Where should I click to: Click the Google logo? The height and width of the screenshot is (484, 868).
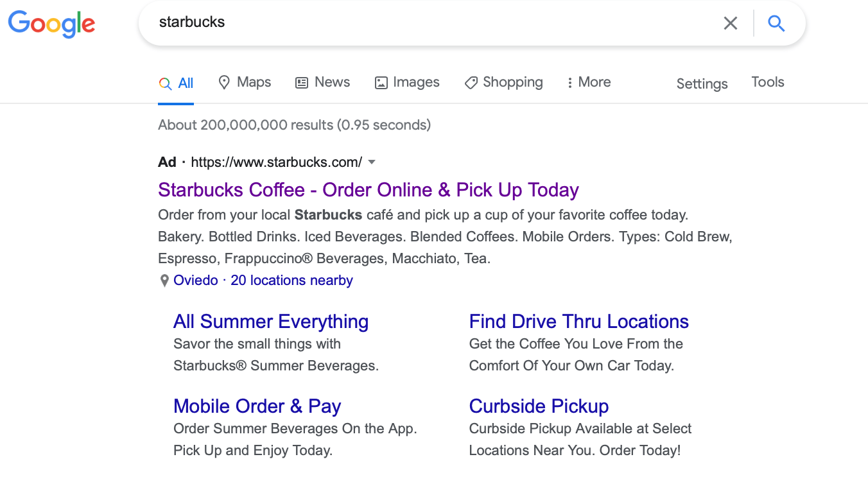(52, 24)
